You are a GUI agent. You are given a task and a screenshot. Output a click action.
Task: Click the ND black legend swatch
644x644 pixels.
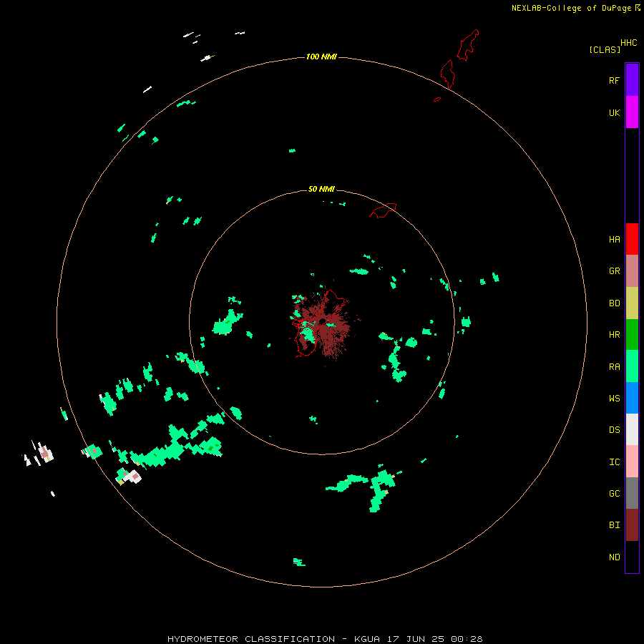click(x=632, y=557)
